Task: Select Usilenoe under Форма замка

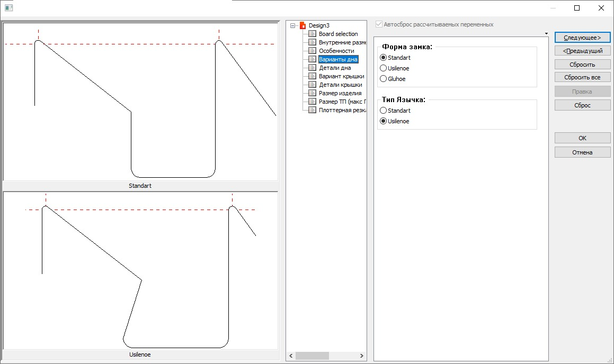Action: click(384, 68)
